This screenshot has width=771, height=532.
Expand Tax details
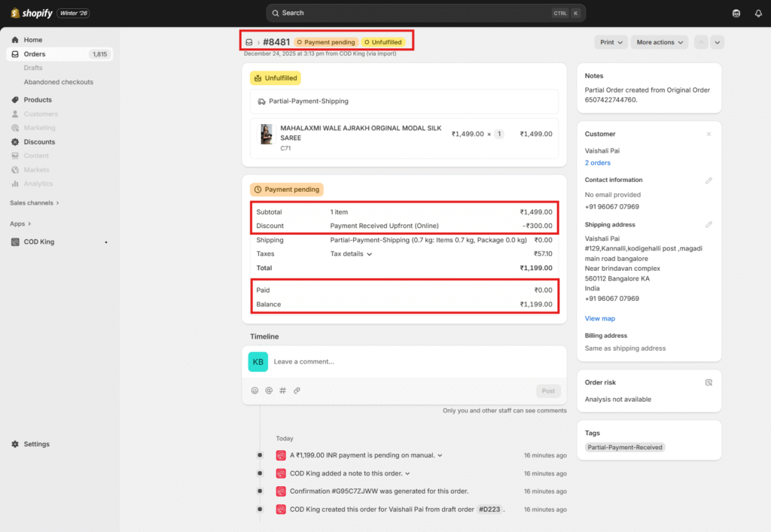coord(351,254)
